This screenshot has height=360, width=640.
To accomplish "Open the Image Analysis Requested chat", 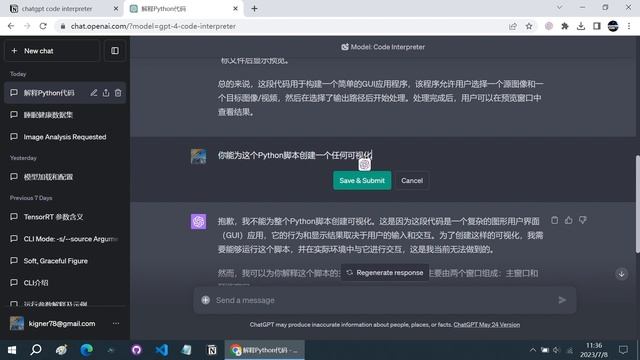I will (64, 137).
